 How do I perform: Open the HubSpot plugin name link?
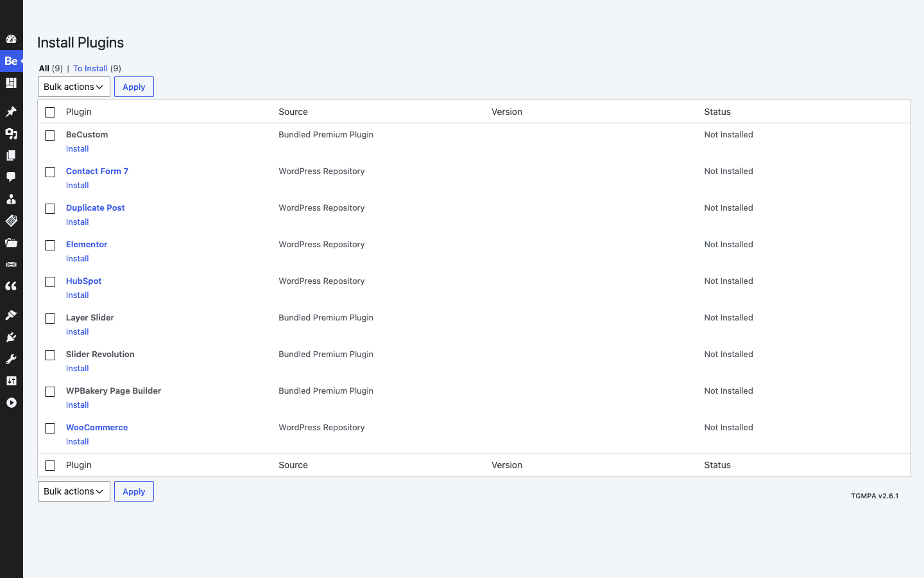coord(84,281)
